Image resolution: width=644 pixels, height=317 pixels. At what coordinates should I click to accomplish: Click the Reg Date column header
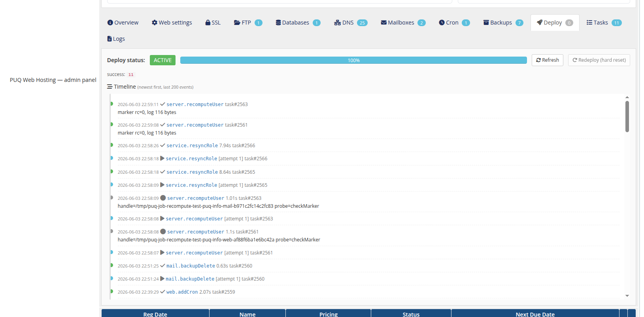155,313
